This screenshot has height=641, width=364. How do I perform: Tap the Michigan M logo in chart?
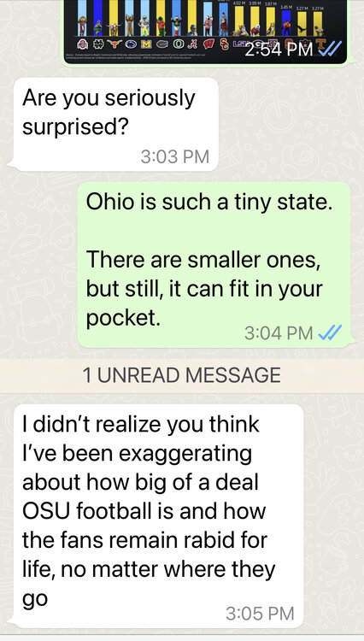tap(147, 44)
